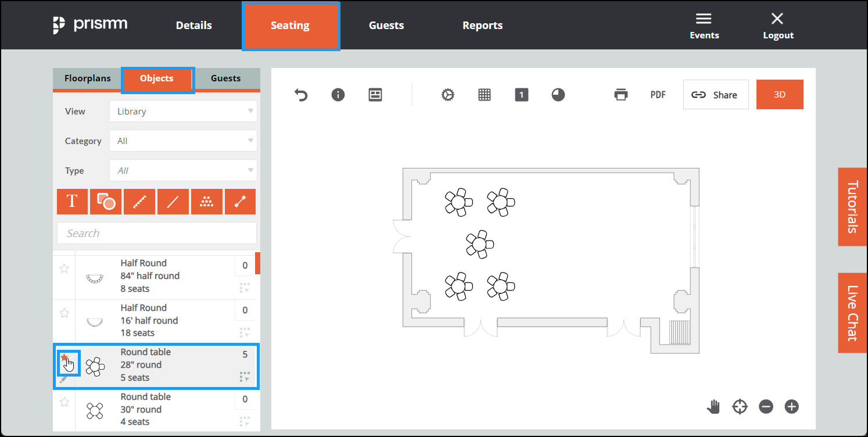The width and height of the screenshot is (868, 437).
Task: Select the dimension arrow tool
Action: pyautogui.click(x=240, y=202)
